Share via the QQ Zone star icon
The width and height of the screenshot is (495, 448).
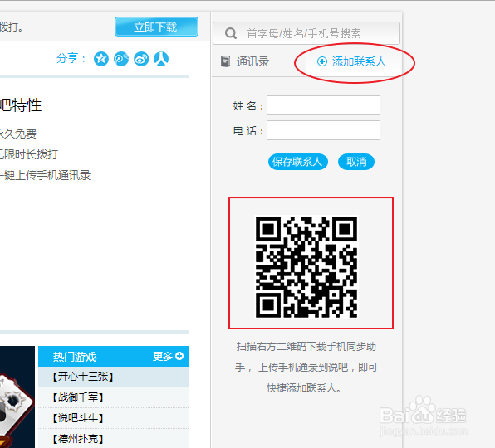click(101, 59)
